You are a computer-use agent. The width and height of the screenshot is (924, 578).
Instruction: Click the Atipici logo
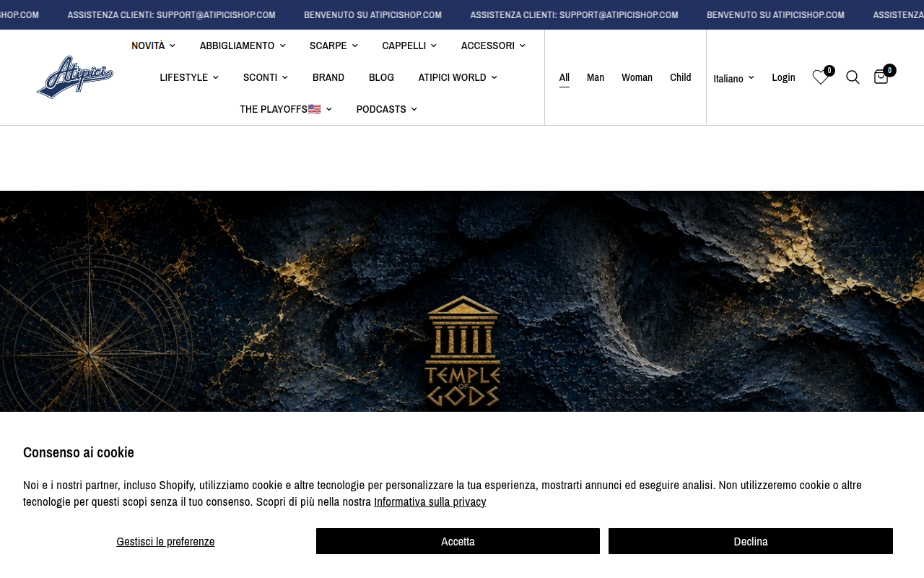(x=75, y=77)
